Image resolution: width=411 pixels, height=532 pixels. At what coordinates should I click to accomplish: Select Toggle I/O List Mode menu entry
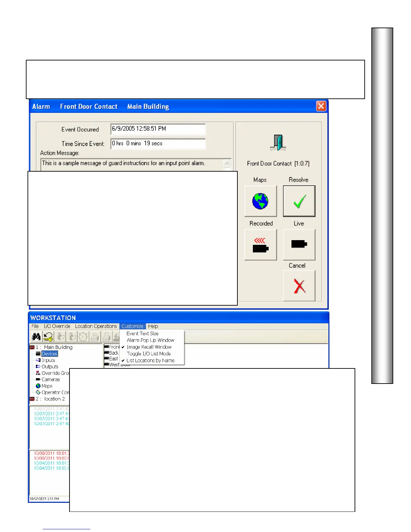coord(149,354)
